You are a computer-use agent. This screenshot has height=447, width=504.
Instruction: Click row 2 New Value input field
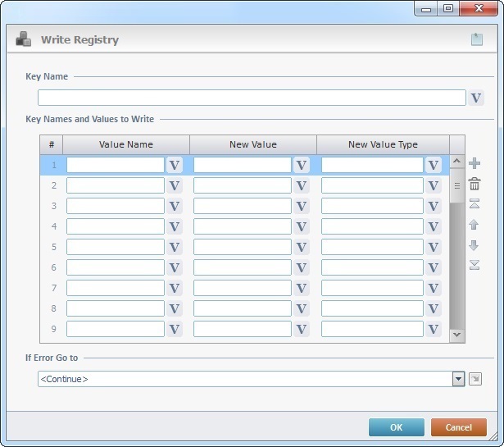pyautogui.click(x=243, y=185)
